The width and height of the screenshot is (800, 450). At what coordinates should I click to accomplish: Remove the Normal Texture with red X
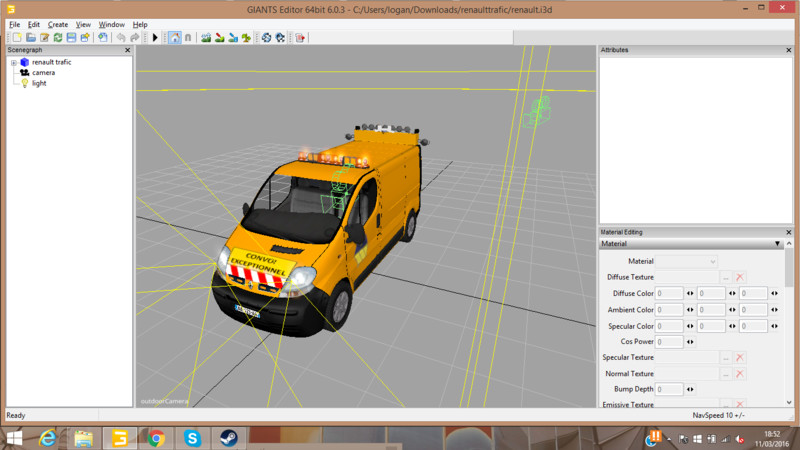(x=740, y=373)
